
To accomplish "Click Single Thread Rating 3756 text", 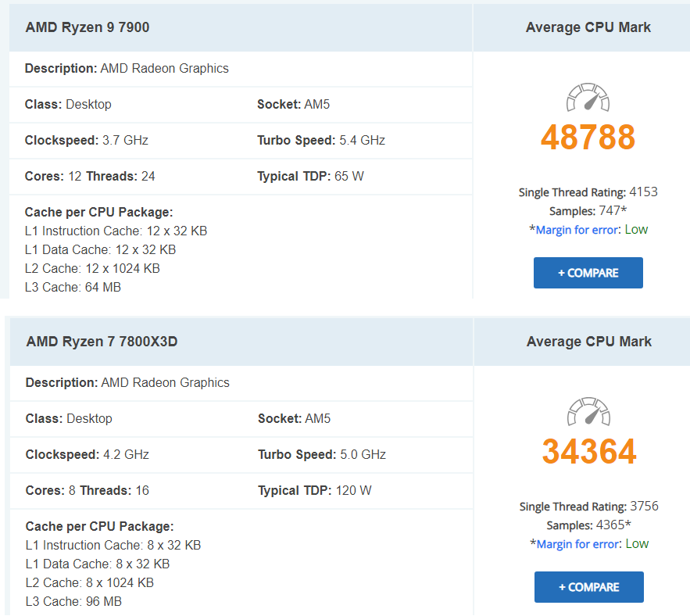I will (588, 507).
